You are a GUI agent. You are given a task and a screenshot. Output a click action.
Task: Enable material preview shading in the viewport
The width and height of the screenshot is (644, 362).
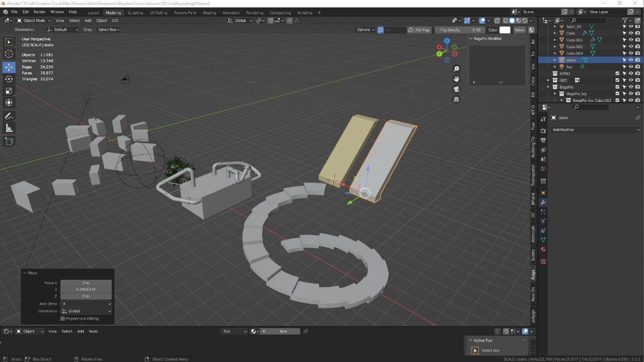pyautogui.click(x=518, y=20)
